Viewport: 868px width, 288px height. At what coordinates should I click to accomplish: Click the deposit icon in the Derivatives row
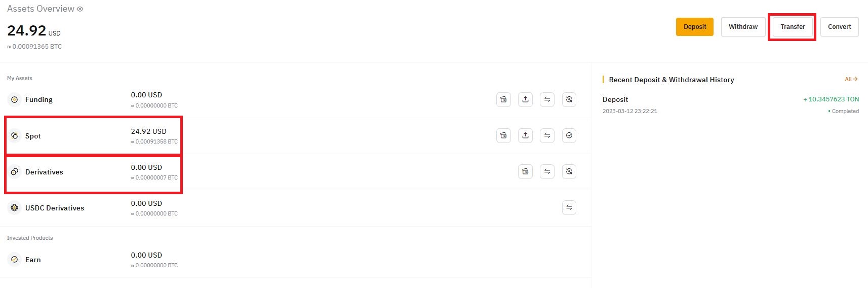pos(525,171)
